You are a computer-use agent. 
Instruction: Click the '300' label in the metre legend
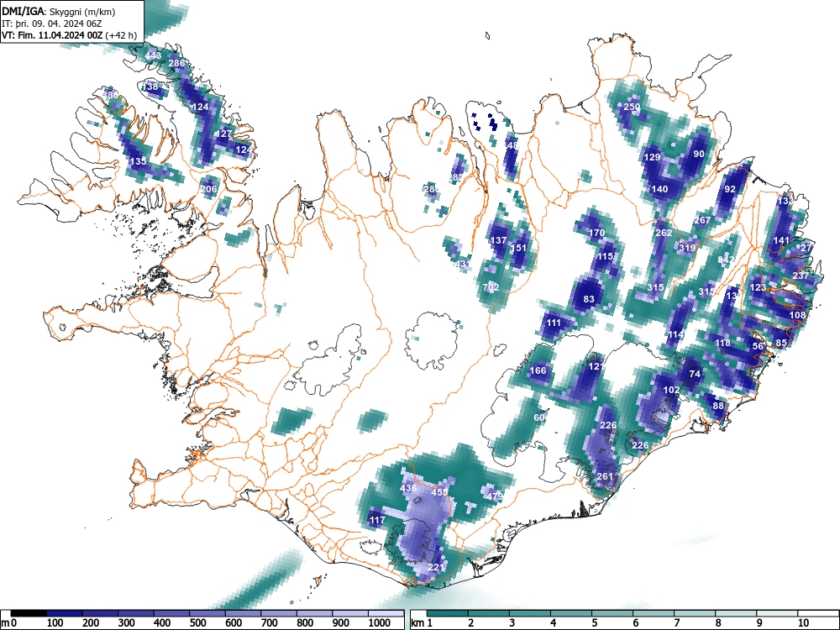point(127,622)
